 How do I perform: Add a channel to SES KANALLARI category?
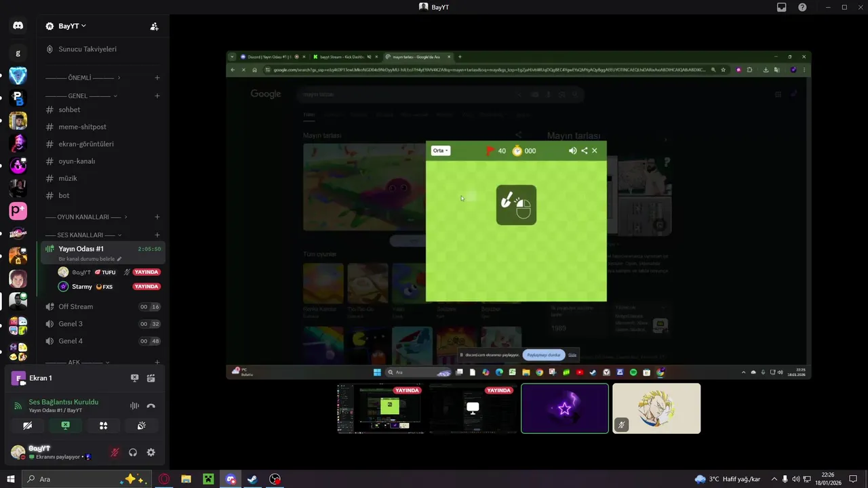point(157,235)
